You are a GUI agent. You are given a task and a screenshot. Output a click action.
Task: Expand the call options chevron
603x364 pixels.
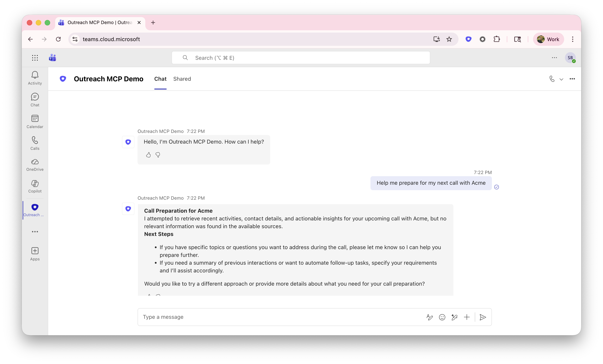click(x=561, y=79)
